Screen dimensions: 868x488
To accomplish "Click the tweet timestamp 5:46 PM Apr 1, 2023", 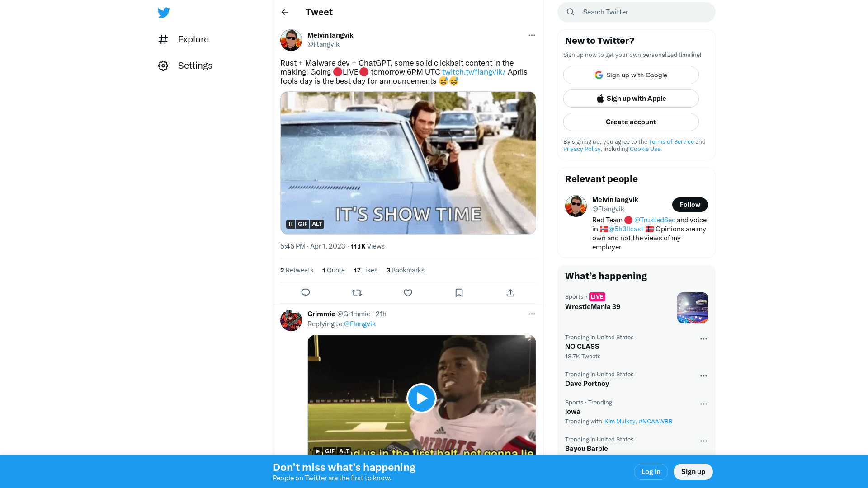I will coord(313,246).
